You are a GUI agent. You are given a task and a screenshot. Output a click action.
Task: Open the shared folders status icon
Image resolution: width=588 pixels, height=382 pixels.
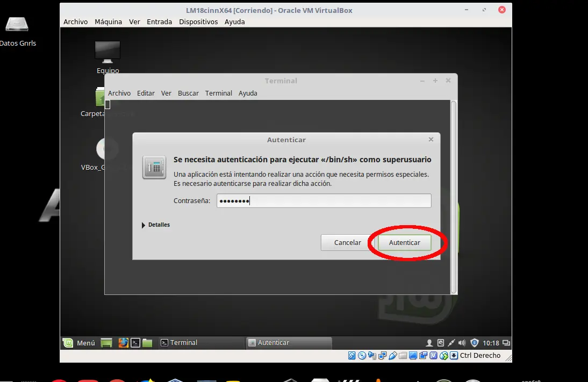(403, 355)
